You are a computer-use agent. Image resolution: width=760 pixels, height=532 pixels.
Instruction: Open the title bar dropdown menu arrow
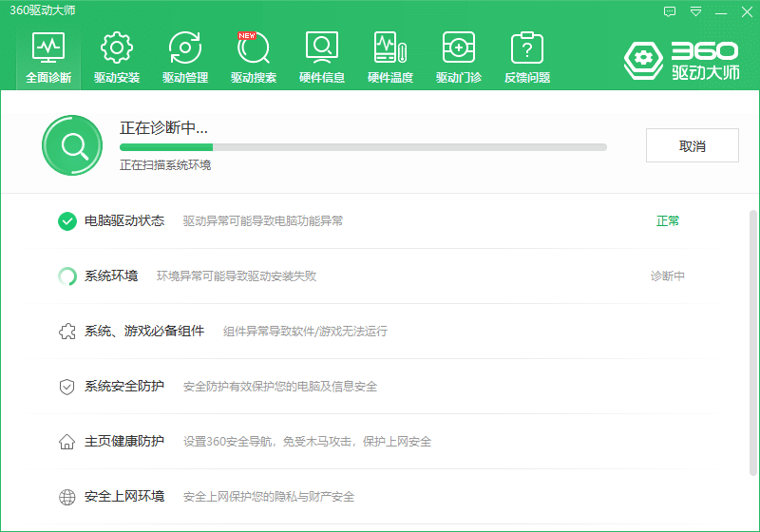click(696, 11)
